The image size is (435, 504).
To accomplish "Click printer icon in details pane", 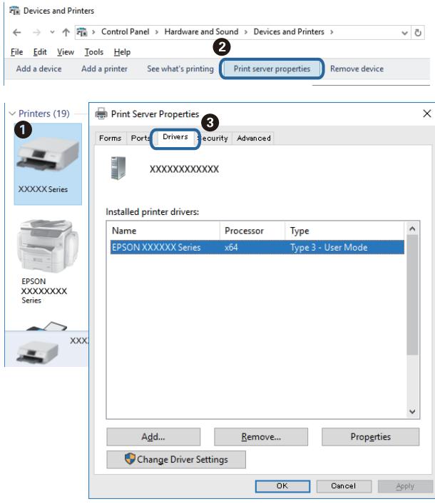I will coord(38,351).
